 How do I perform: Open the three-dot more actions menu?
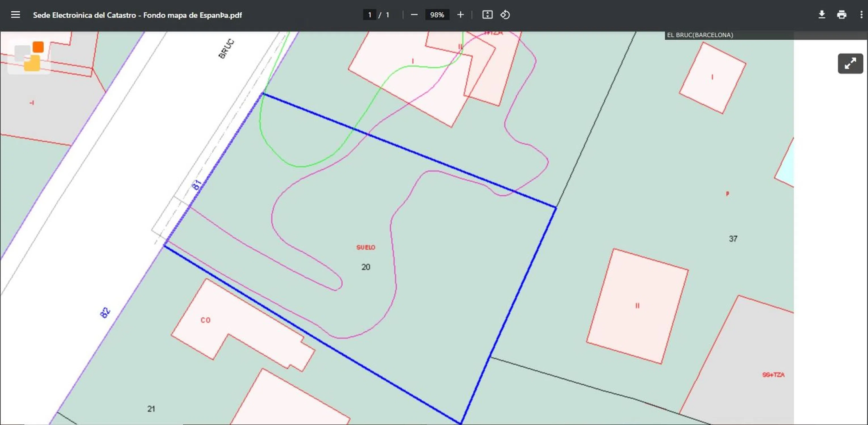[x=861, y=15]
